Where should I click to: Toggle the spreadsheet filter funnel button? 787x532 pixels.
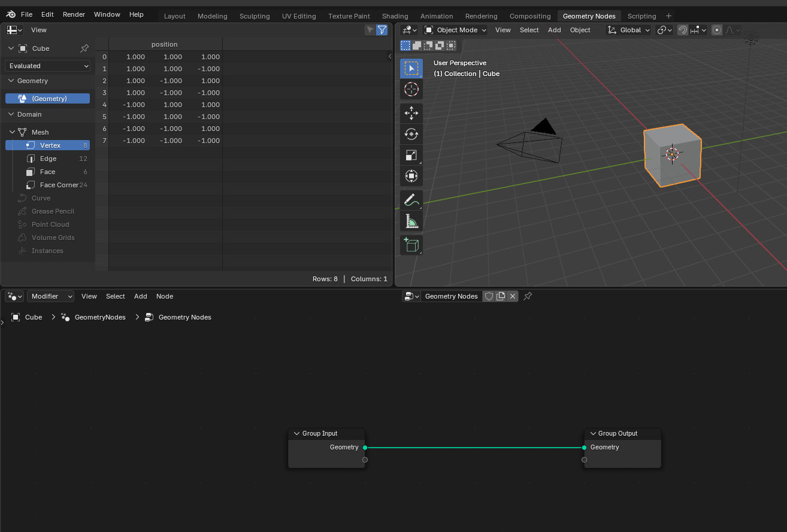382,30
